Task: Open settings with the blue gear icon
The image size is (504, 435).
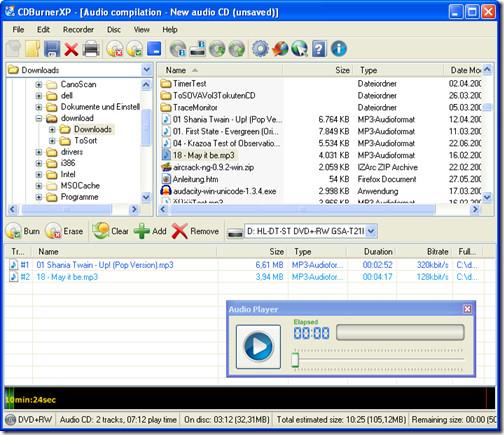Action: (x=260, y=49)
